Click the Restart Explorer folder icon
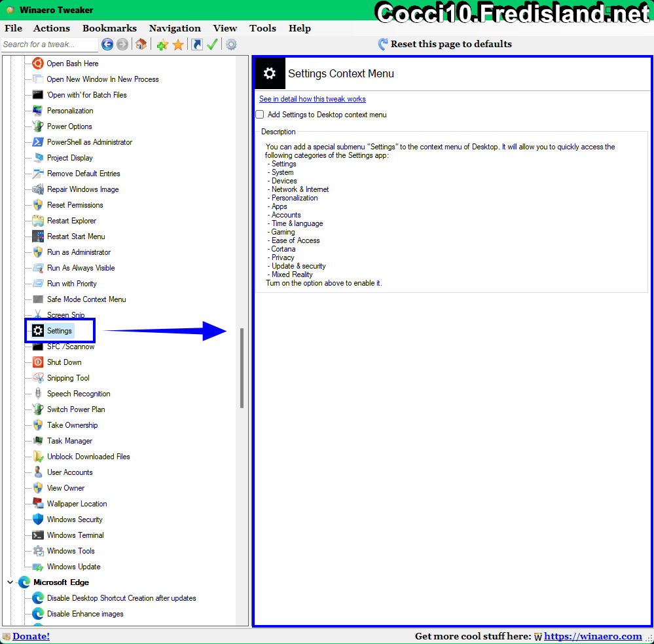The height and width of the screenshot is (644, 654). pos(38,220)
